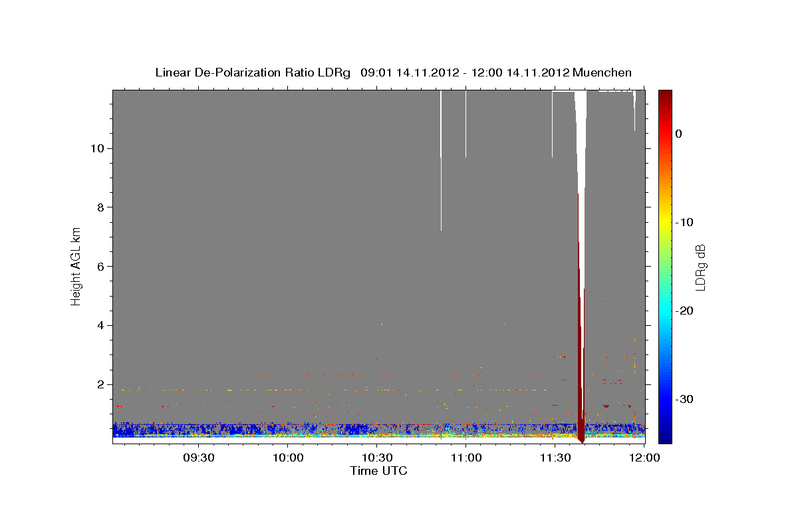The width and height of the screenshot is (798, 532).
Task: Click the colorbar label '-10'
Action: pyautogui.click(x=686, y=222)
